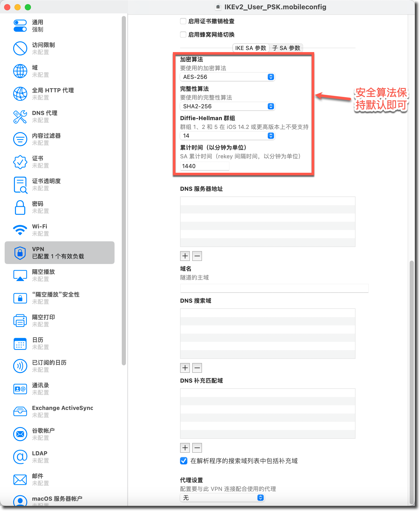Open the Diffie-Hellman group 14 dropdown
420x511 pixels.
pos(227,136)
